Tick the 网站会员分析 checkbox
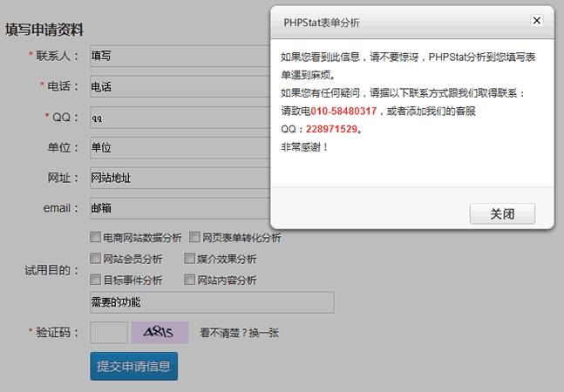Image resolution: width=564 pixels, height=392 pixels. (95, 259)
